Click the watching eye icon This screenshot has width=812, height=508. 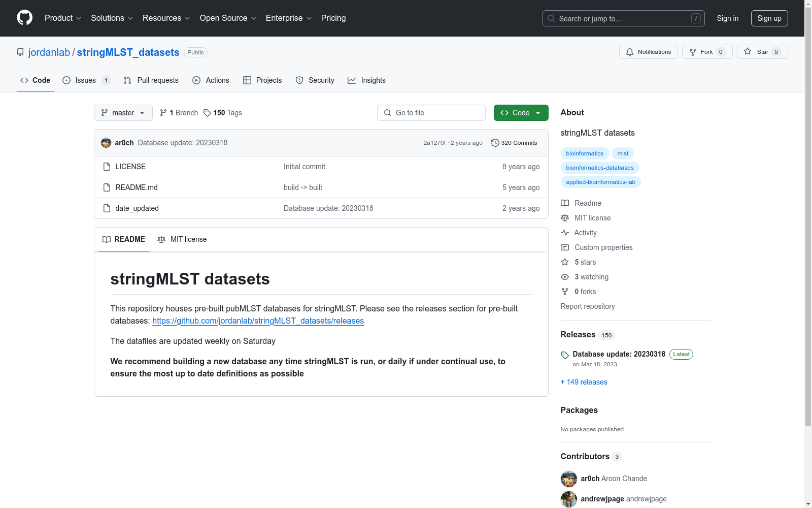point(565,277)
